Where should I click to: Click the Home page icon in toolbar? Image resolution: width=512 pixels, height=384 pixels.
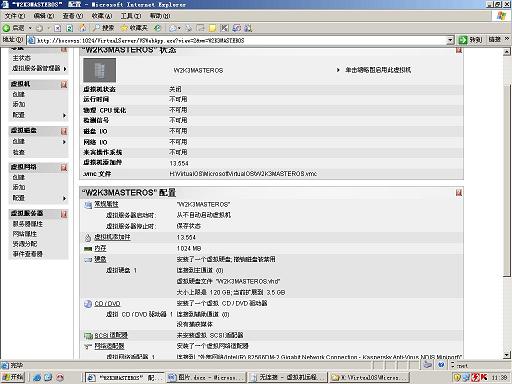click(x=82, y=28)
